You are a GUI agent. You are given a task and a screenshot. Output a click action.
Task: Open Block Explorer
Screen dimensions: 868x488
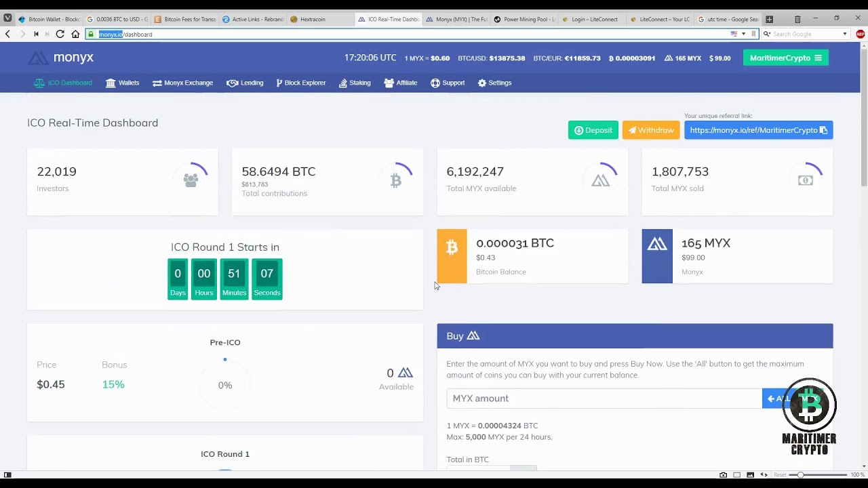pos(301,83)
